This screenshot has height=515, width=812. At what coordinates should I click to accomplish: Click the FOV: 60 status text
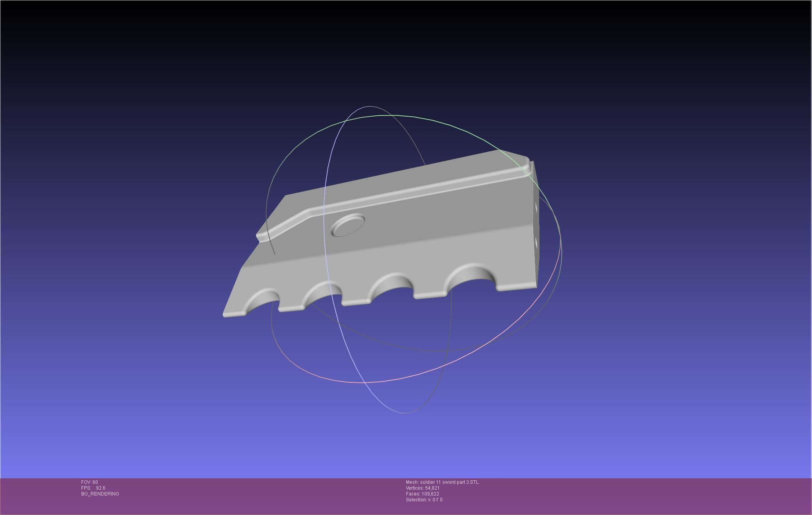89,482
